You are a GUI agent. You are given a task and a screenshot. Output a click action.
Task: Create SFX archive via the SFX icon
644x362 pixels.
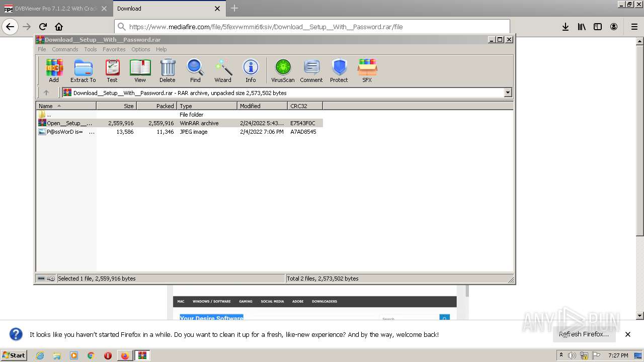367,70
